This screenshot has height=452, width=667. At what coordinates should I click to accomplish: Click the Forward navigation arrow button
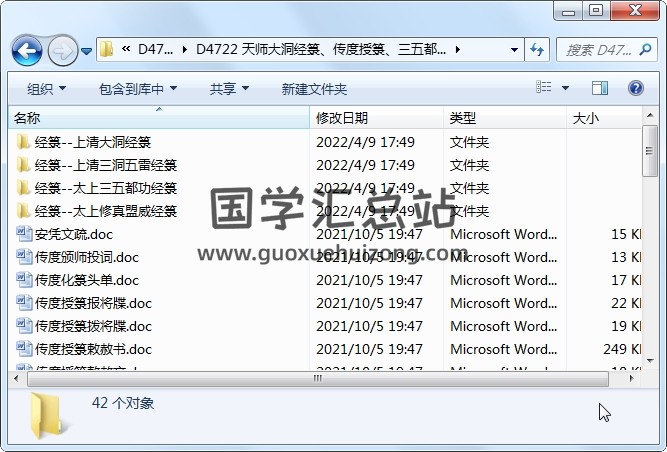pyautogui.click(x=63, y=51)
